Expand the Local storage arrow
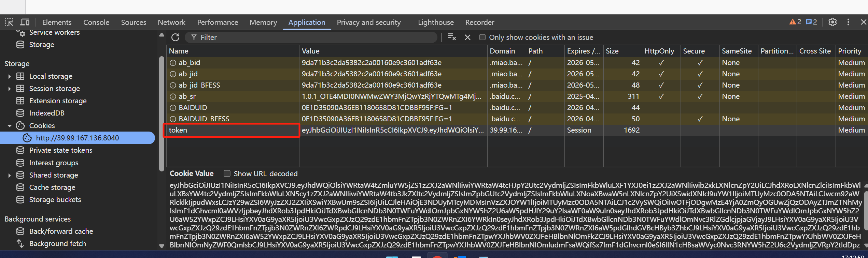868x258 pixels. [x=10, y=76]
